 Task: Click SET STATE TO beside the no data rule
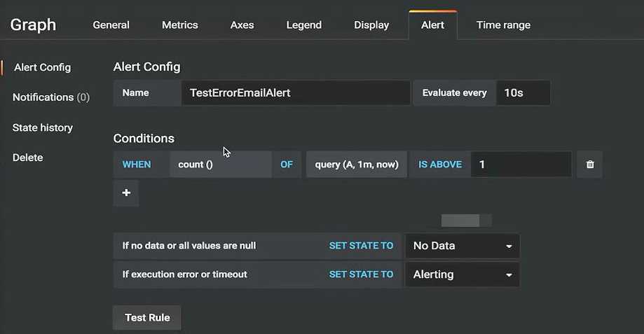coord(361,246)
